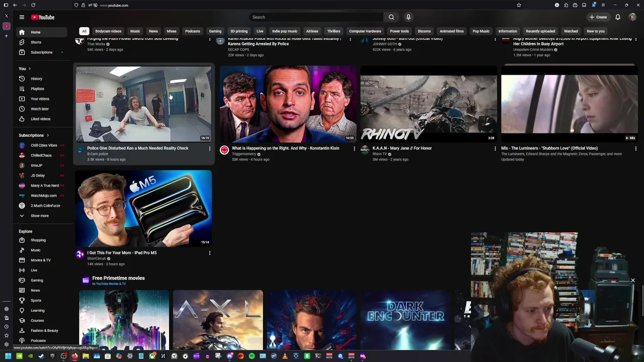This screenshot has height=362, width=644.
Task: Open the Windows Start button
Action: tap(8, 356)
